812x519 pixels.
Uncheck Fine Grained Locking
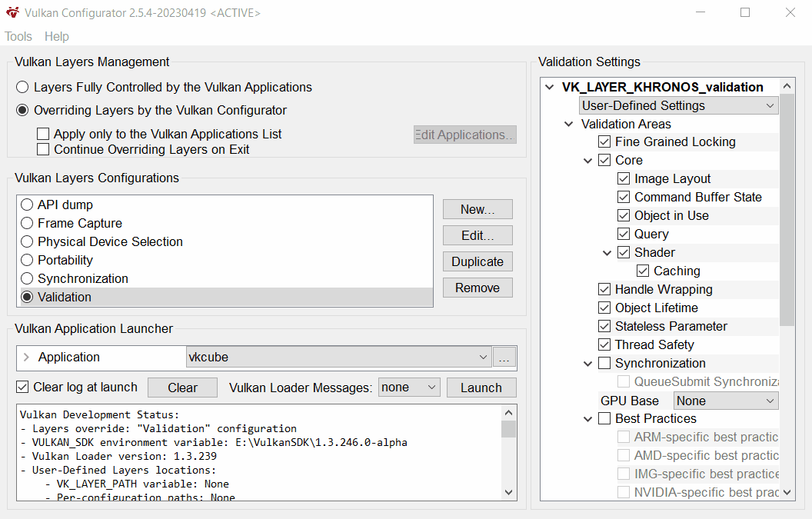(x=604, y=142)
